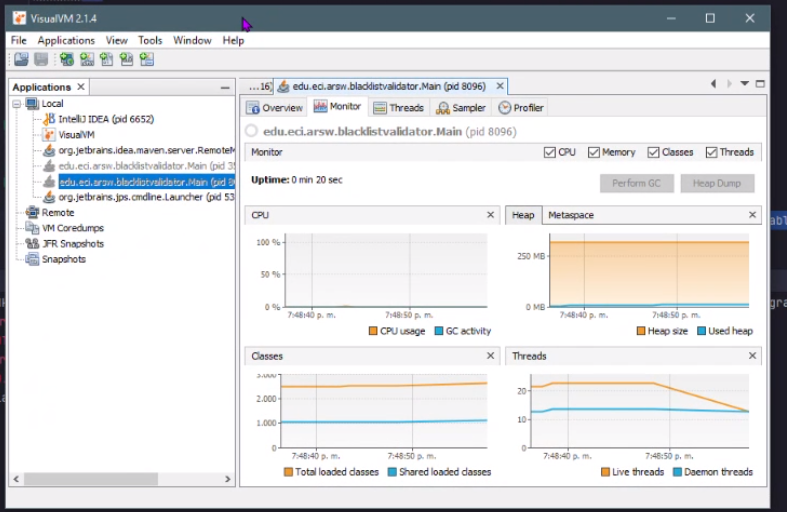Viewport: 787px width, 512px height.
Task: Open the Tools menu
Action: (150, 40)
